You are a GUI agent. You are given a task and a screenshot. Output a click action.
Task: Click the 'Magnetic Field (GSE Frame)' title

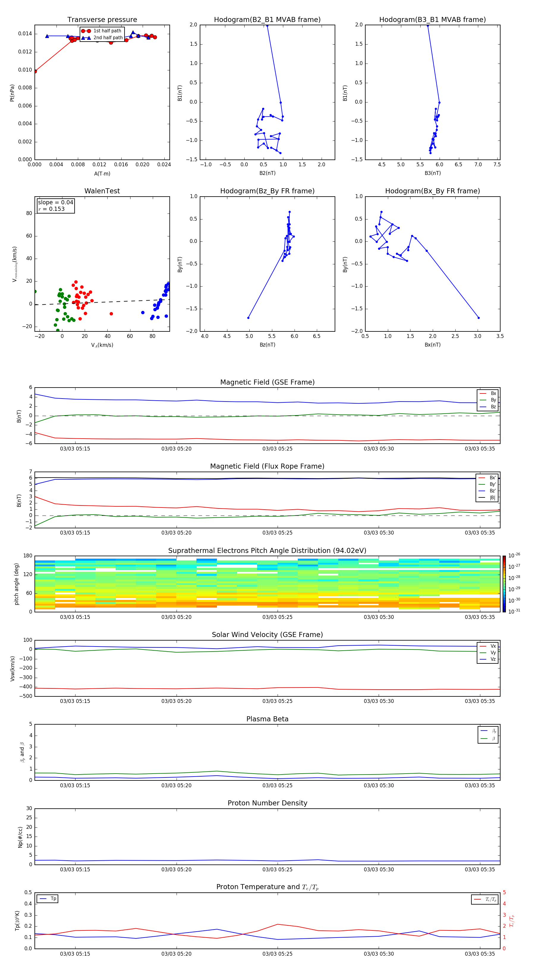coord(267,382)
